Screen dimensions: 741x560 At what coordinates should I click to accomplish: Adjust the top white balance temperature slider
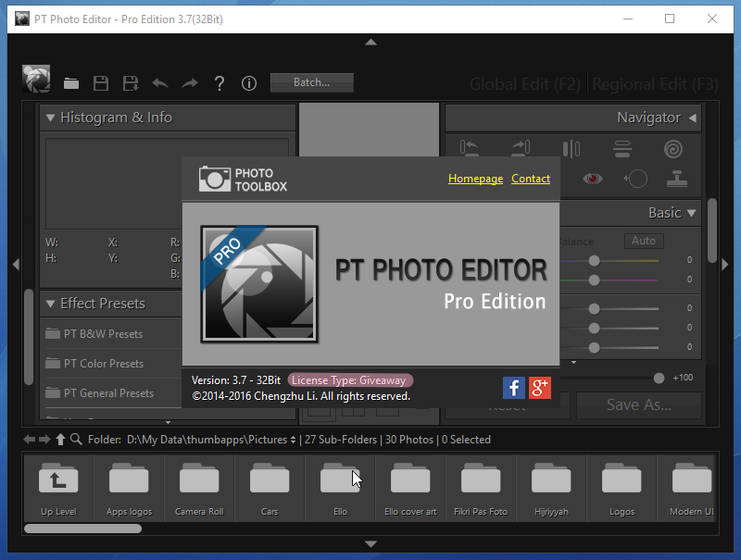point(594,261)
